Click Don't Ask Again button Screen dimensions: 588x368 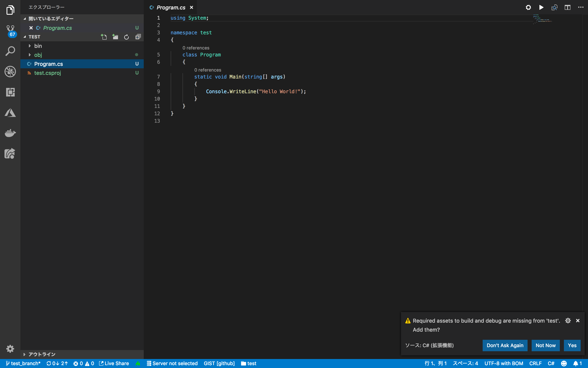click(505, 345)
